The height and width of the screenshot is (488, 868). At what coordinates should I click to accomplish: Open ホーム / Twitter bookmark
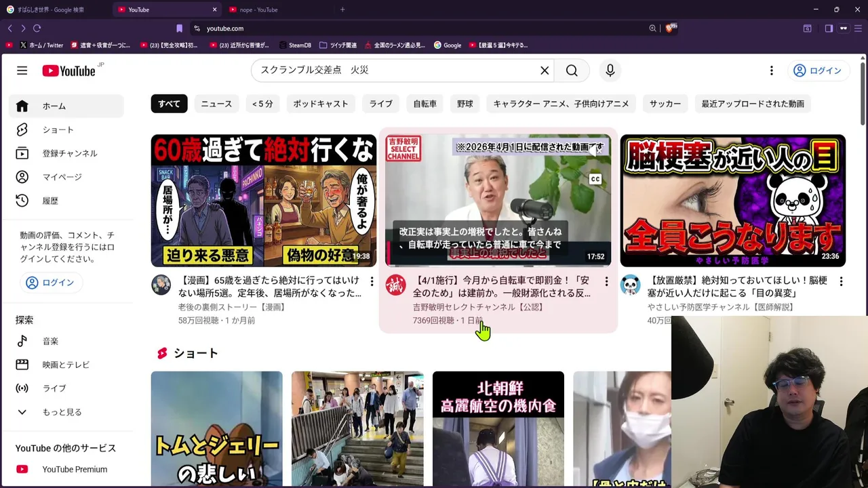pos(41,45)
